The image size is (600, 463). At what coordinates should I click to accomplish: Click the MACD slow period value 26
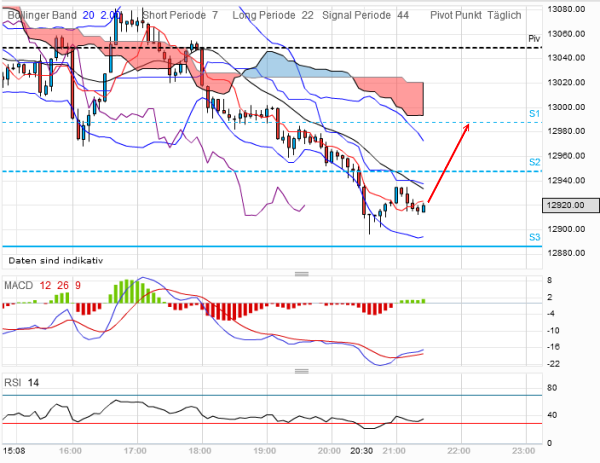pyautogui.click(x=63, y=285)
